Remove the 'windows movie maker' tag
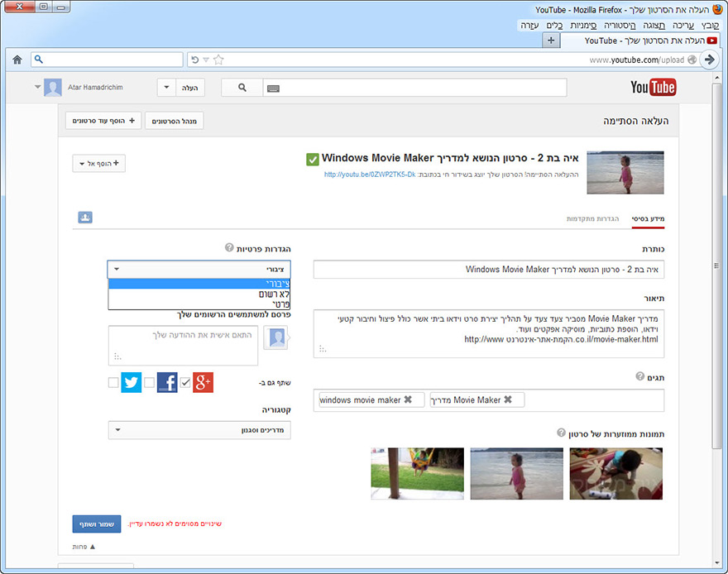728x574 pixels. (408, 399)
